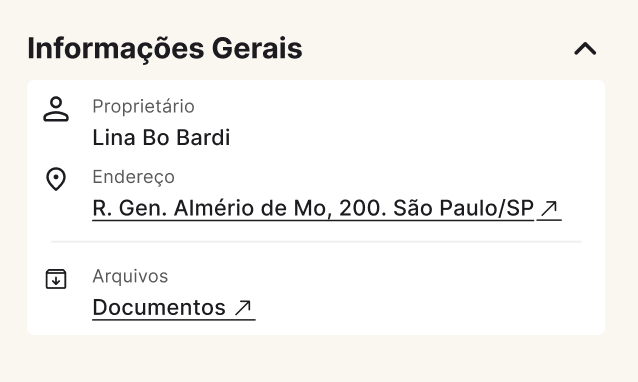Screen dimensions: 638x382
Task: Click the Informações Gerais heading text
Action: point(165,49)
